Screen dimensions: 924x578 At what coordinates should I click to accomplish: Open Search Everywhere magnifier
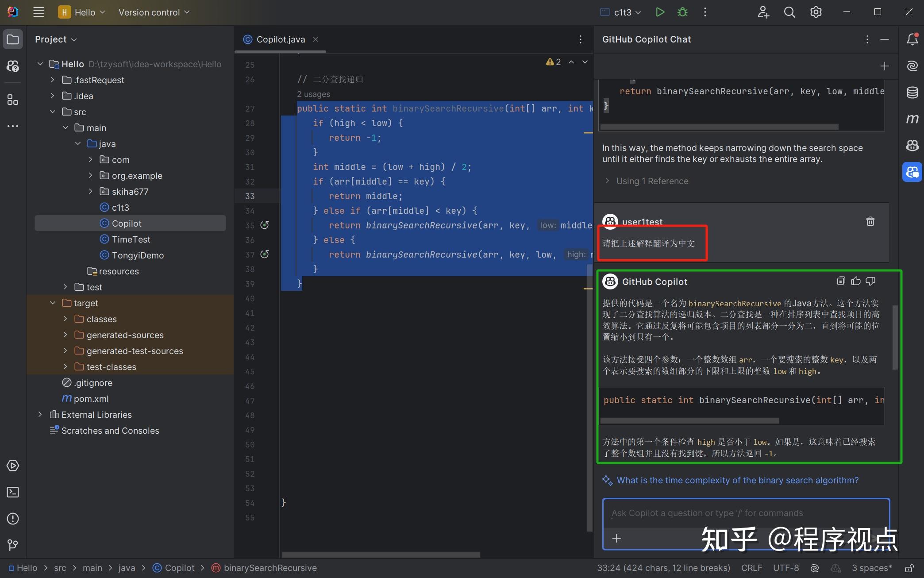coord(789,12)
